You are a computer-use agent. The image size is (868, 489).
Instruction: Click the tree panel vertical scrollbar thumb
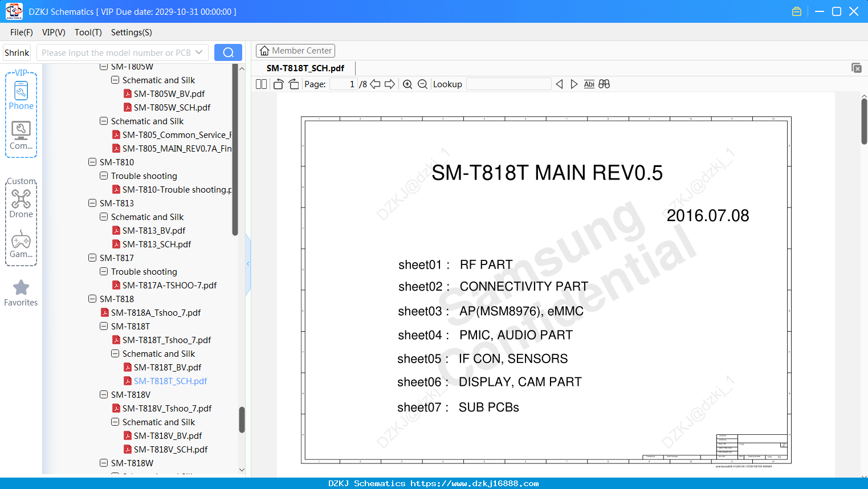point(242,420)
